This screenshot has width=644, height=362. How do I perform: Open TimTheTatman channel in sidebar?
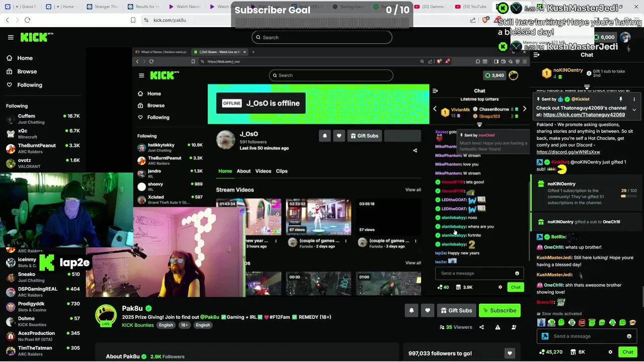point(43,350)
